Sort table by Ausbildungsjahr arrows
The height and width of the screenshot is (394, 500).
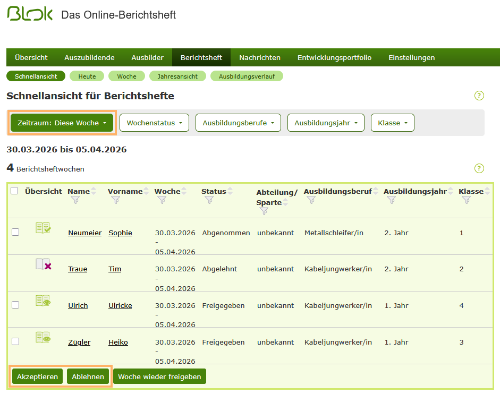point(451,191)
